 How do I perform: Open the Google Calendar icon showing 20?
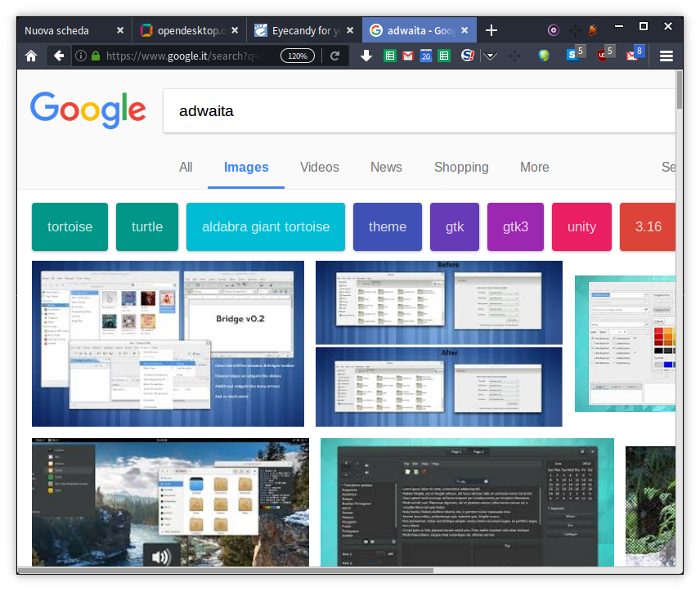(426, 56)
